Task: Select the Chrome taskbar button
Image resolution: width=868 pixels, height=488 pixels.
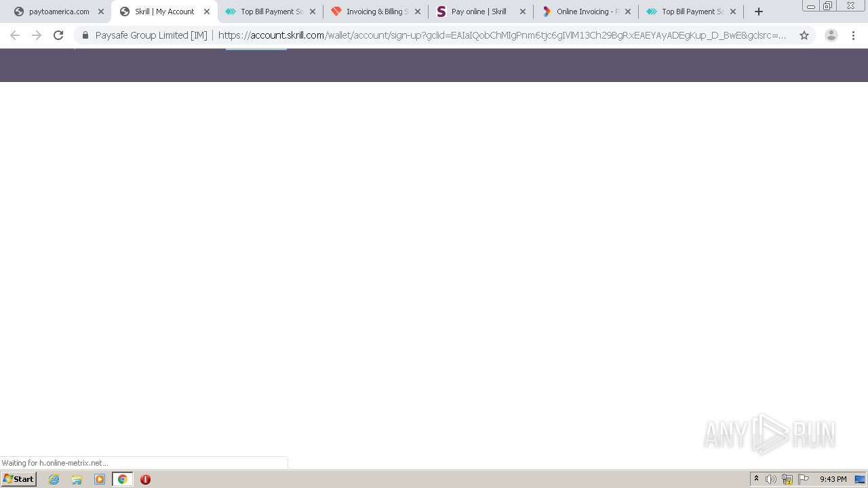Action: click(x=123, y=479)
